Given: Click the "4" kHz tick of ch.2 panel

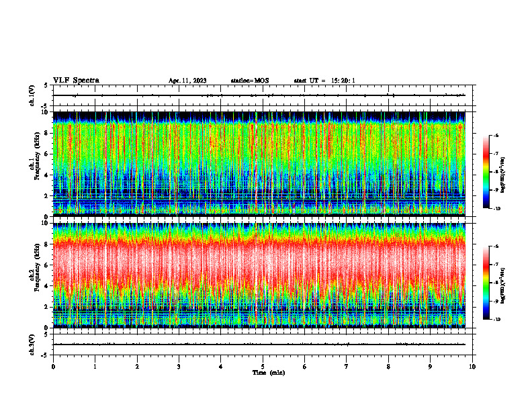Looking at the screenshot, I should 47,286.
